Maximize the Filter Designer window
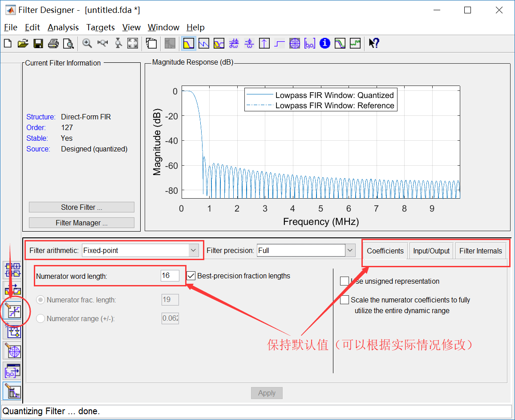 [x=467, y=10]
